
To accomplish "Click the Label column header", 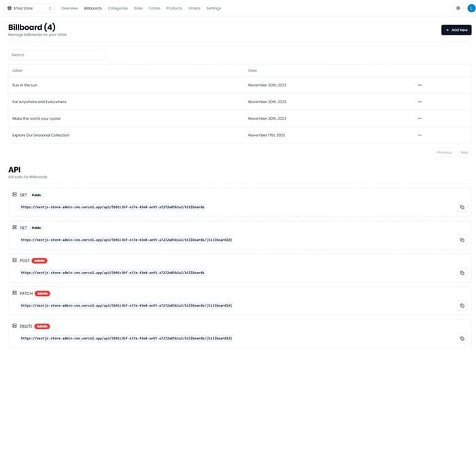I will (17, 71).
